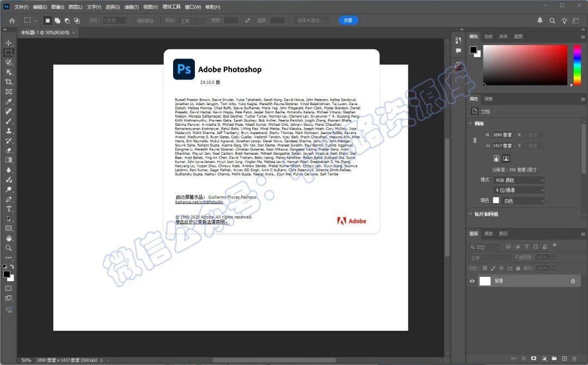Open the notifications bell icon
Image resolution: width=588 pixels, height=365 pixels.
540,20
